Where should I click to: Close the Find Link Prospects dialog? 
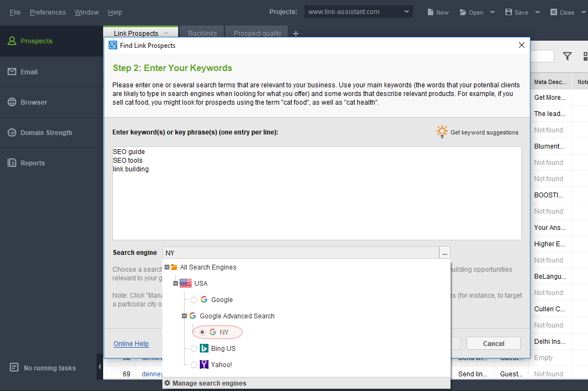(x=521, y=45)
